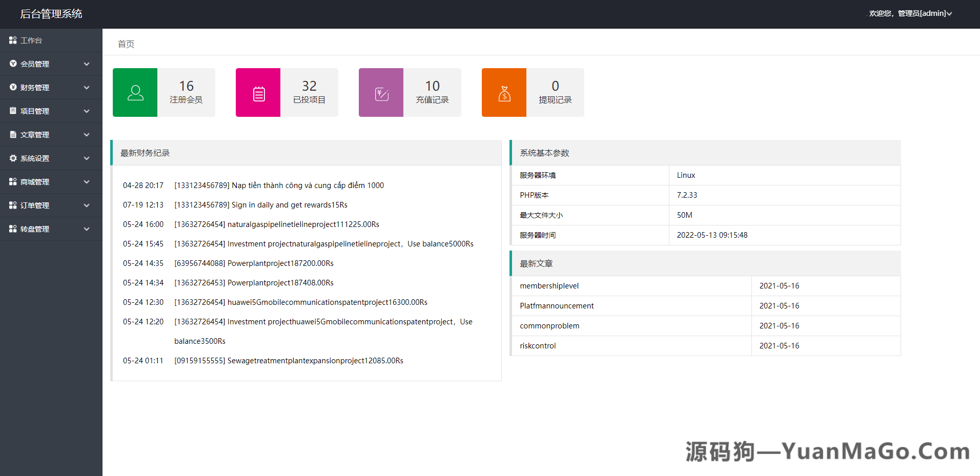This screenshot has height=476, width=980.
Task: Open the 项目管理 menu item
Action: (35, 111)
